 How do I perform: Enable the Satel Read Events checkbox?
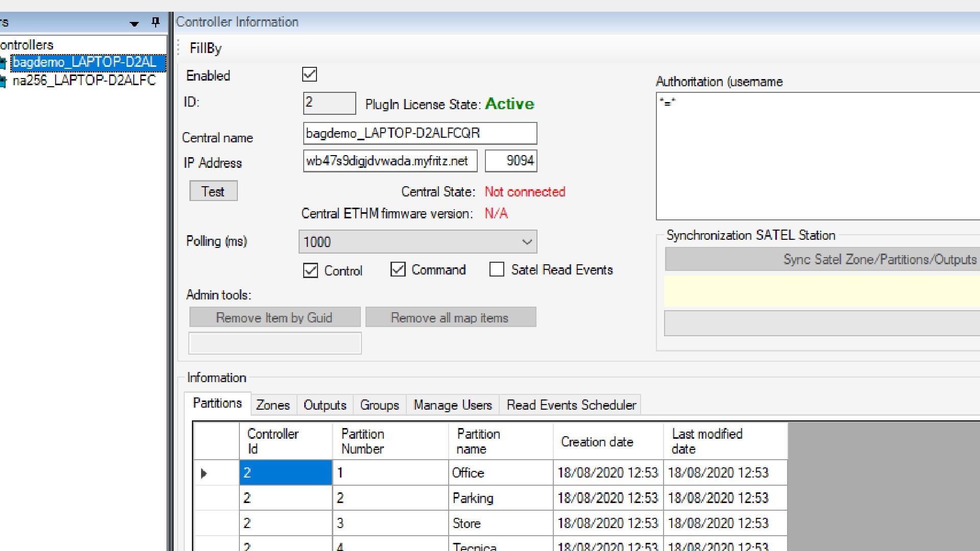tap(497, 269)
